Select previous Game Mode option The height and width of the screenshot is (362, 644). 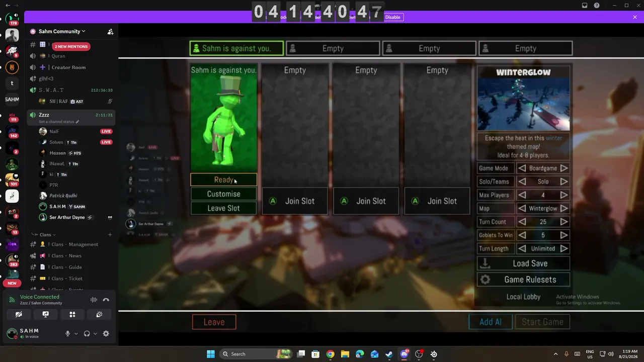522,168
